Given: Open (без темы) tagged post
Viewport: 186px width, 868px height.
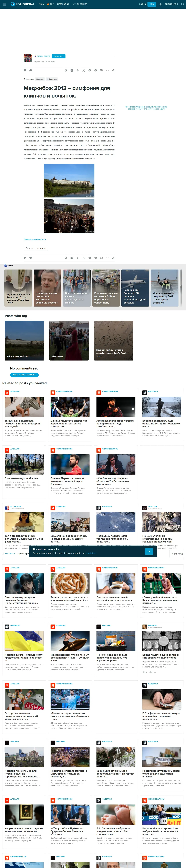Looking at the screenshot, I should tap(69, 341).
